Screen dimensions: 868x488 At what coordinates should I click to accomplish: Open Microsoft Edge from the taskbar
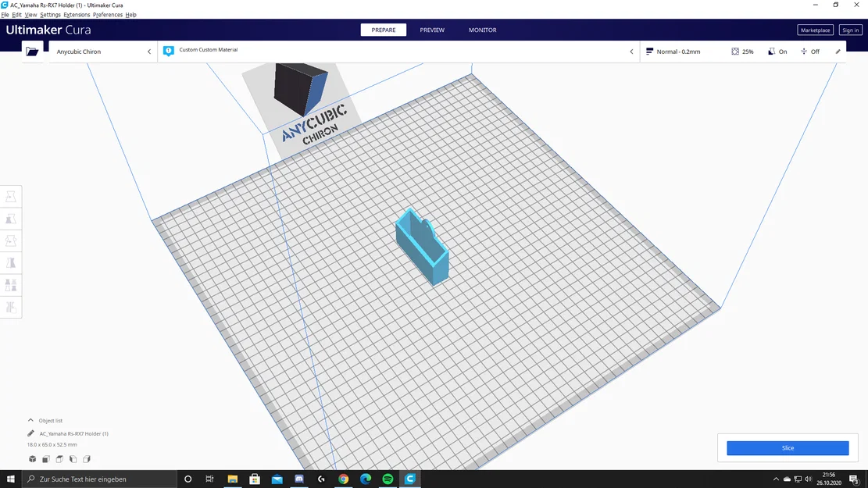(366, 479)
